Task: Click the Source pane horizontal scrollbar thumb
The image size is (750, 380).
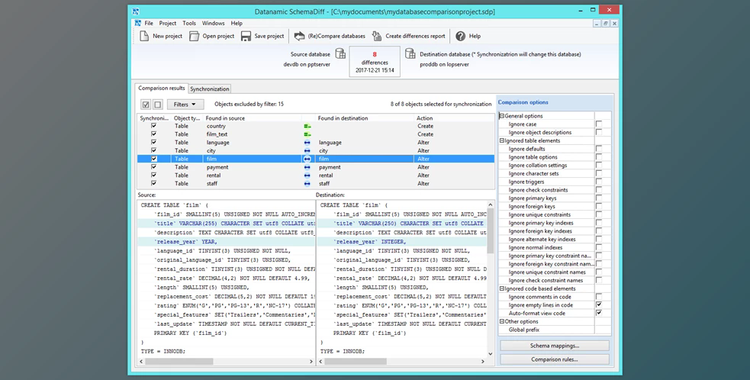Action: point(179,362)
